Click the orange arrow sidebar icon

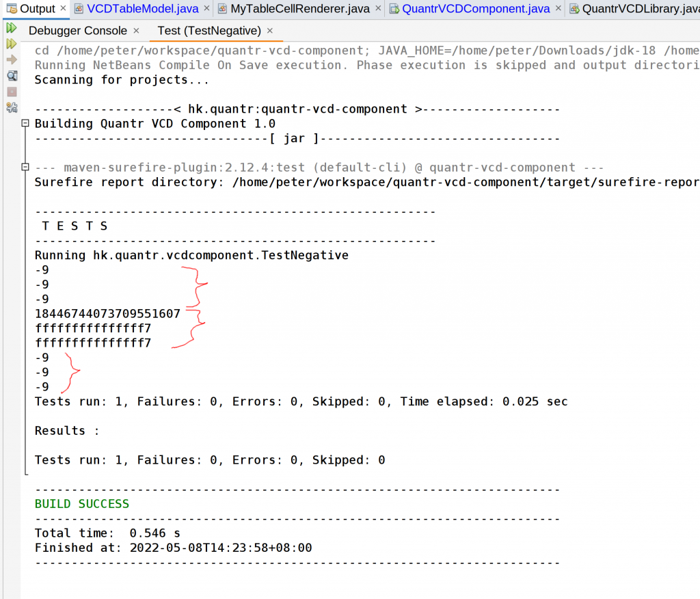[x=11, y=59]
